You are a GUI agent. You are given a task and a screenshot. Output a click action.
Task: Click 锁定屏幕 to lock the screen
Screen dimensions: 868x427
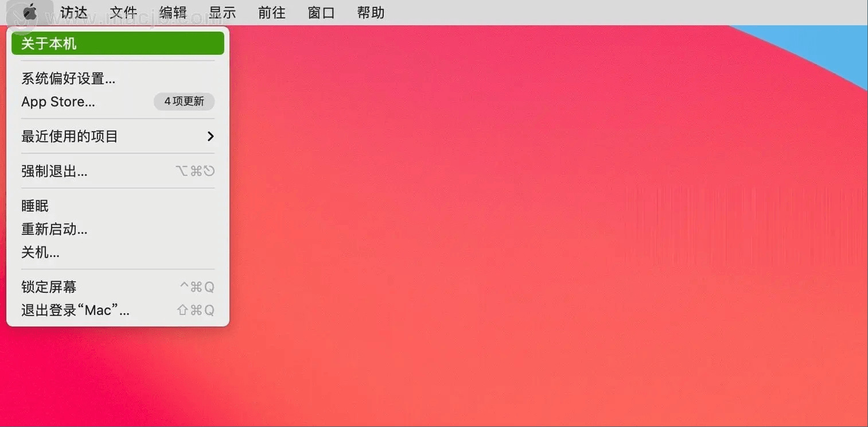click(x=49, y=287)
